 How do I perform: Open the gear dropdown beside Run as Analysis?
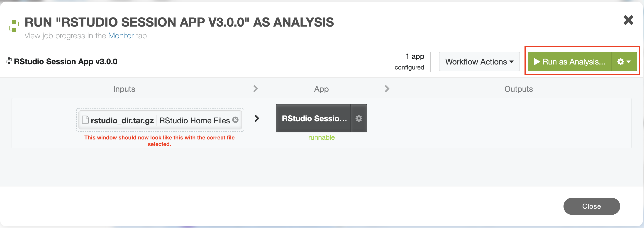pyautogui.click(x=624, y=62)
